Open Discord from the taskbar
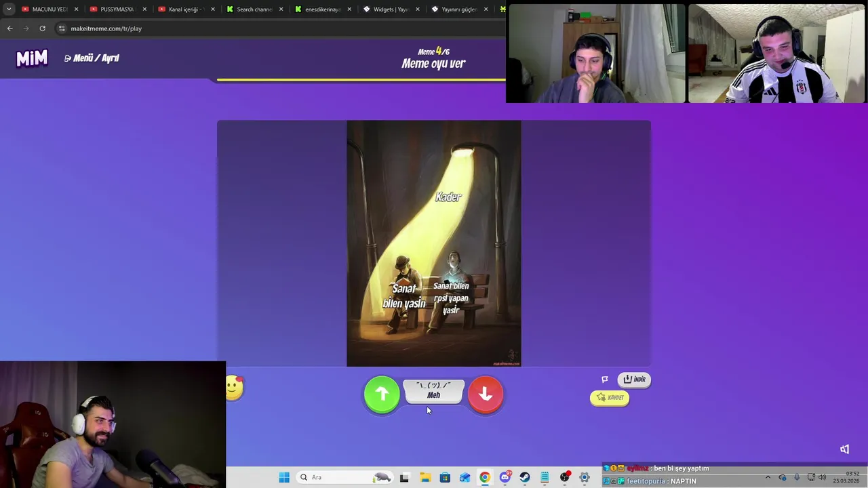868x488 pixels. tap(505, 477)
